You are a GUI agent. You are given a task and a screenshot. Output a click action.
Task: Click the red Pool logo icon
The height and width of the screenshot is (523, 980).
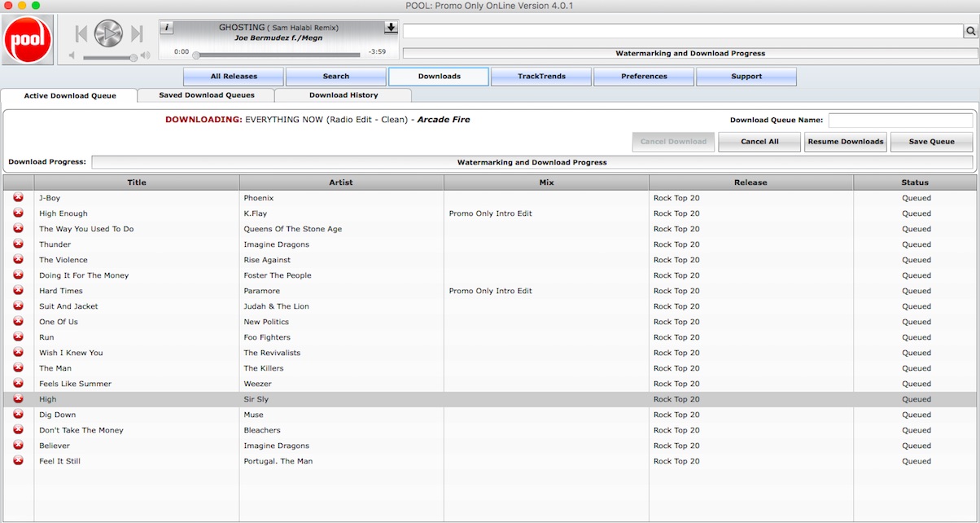pos(28,39)
